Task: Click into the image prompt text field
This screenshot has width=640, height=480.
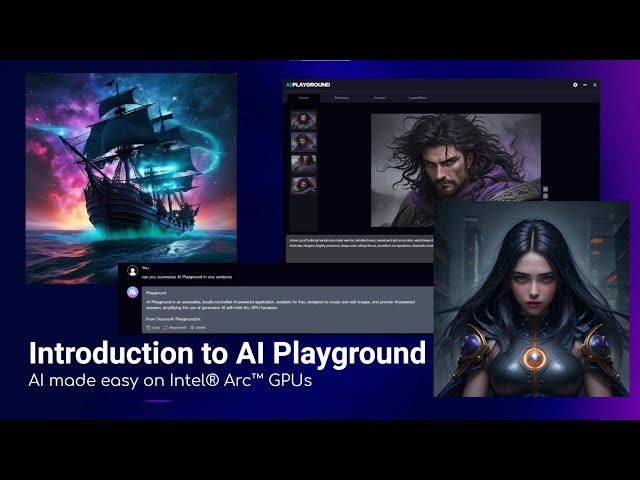Action: click(x=360, y=248)
